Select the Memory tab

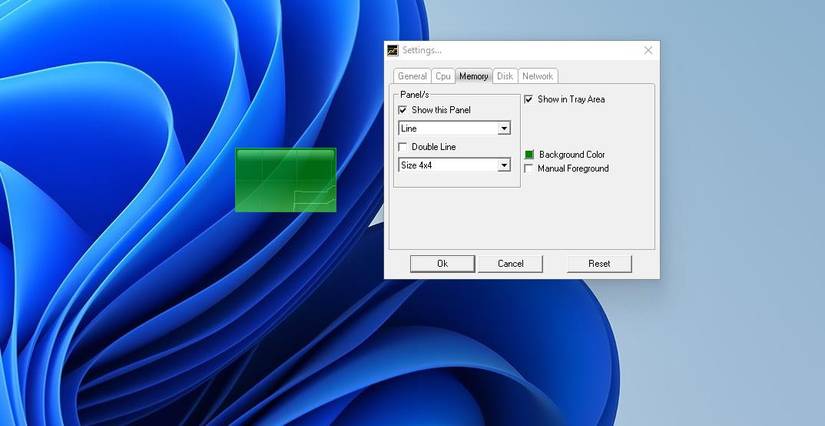pos(474,76)
